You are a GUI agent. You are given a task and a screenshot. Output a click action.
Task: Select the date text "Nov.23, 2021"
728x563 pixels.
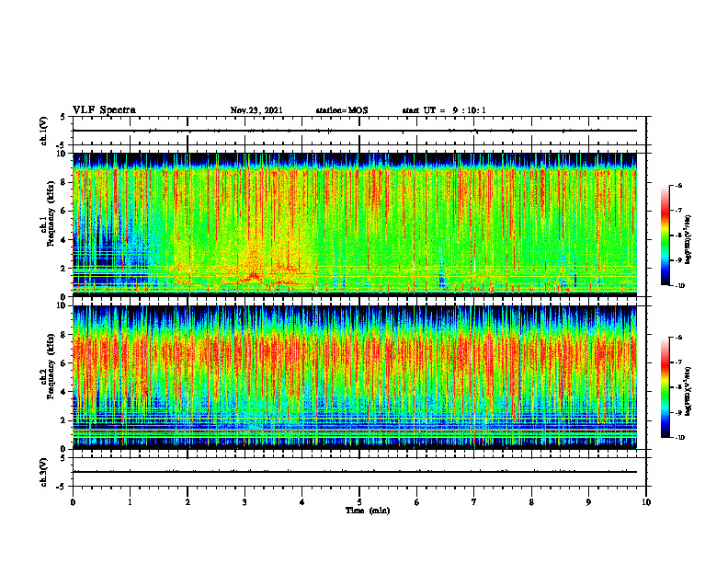(256, 110)
